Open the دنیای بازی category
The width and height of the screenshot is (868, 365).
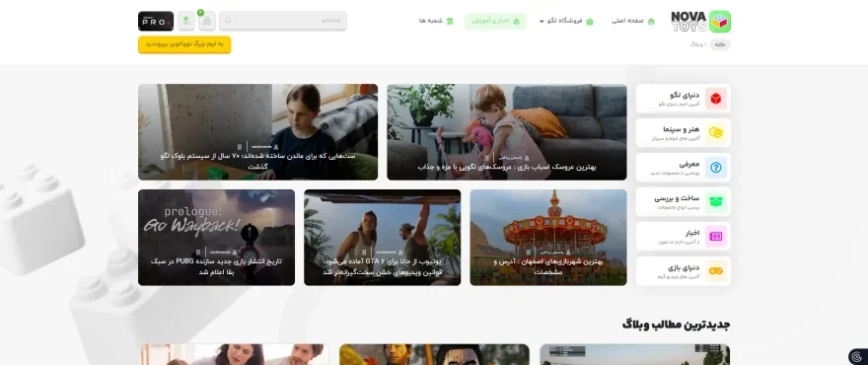[x=684, y=271]
